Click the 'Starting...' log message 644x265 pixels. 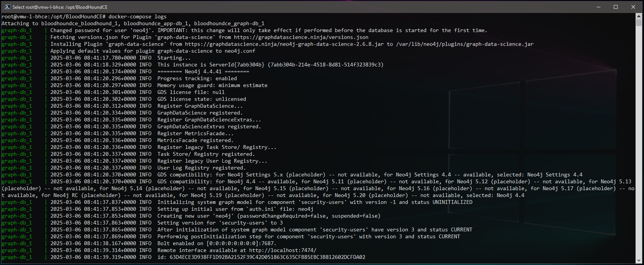pyautogui.click(x=174, y=58)
